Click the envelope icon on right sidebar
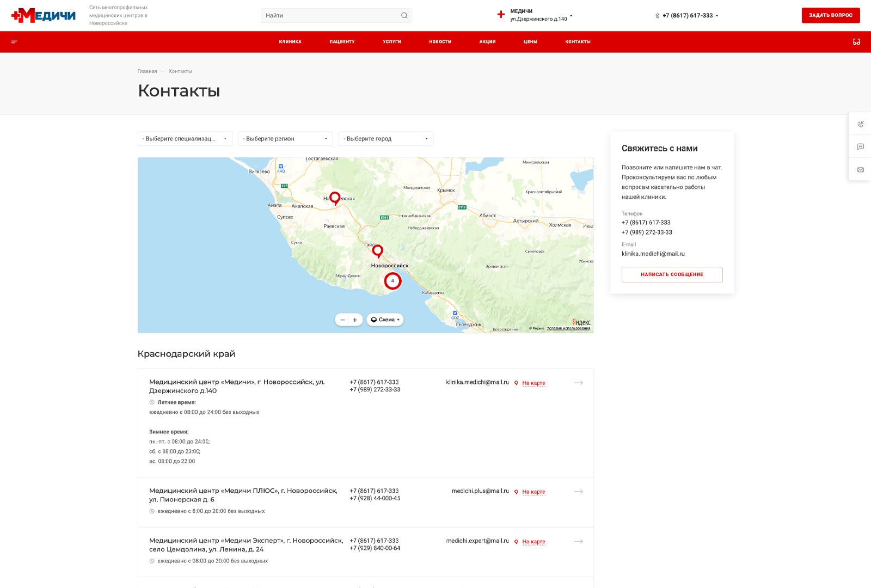Screen dimensions: 871x588 (x=860, y=170)
